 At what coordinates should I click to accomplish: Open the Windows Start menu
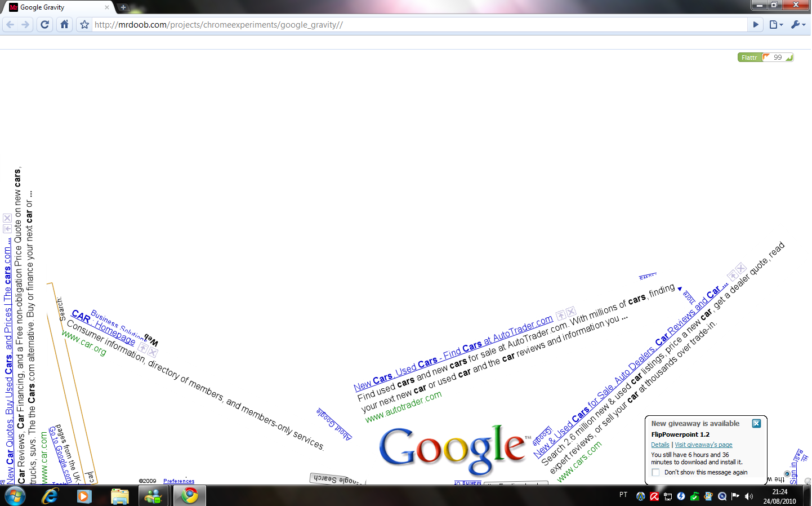pyautogui.click(x=15, y=496)
